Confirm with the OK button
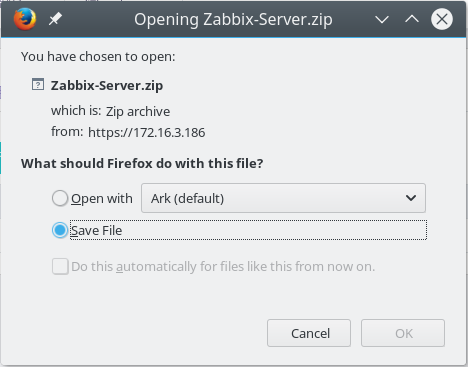Screen dimensions: 468x367 pyautogui.click(x=403, y=333)
